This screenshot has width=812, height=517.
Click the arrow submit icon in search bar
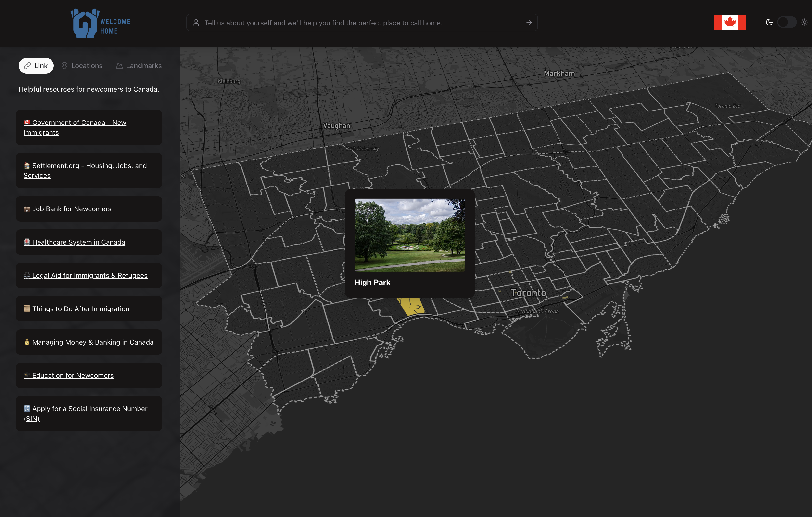[x=529, y=23]
